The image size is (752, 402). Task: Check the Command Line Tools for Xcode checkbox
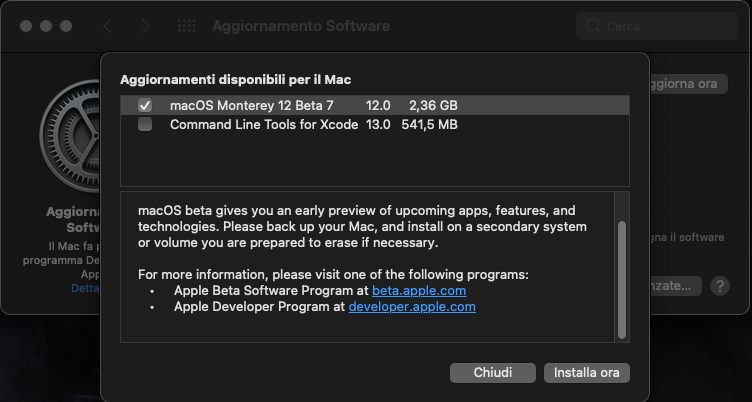click(145, 124)
